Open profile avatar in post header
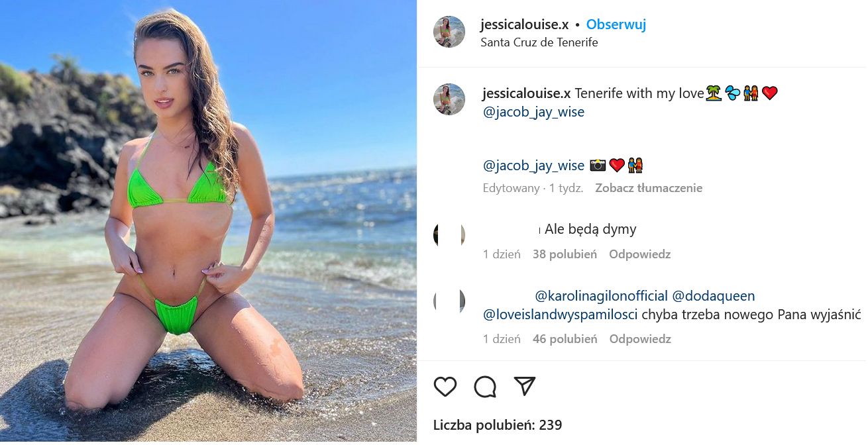868x445 pixels. [449, 32]
